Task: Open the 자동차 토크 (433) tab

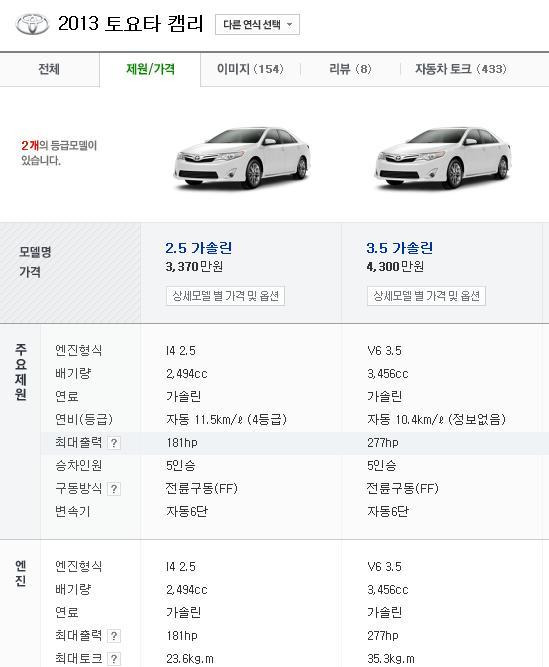Action: (x=461, y=69)
